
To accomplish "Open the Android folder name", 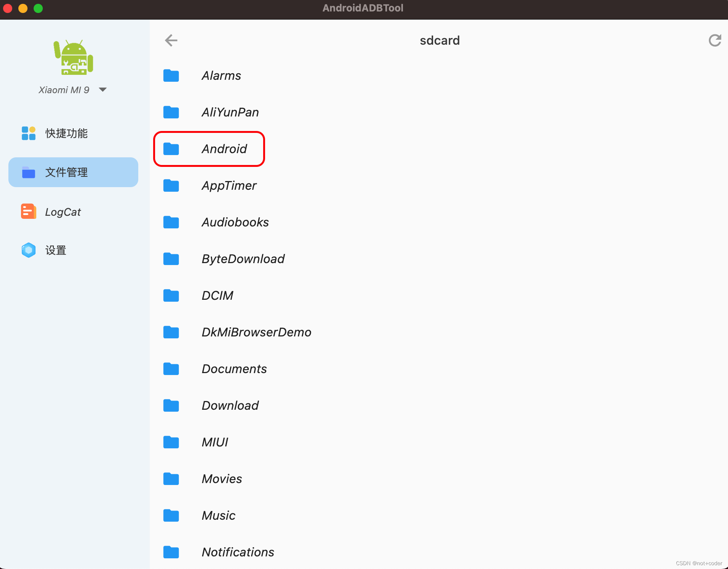I will (x=225, y=149).
